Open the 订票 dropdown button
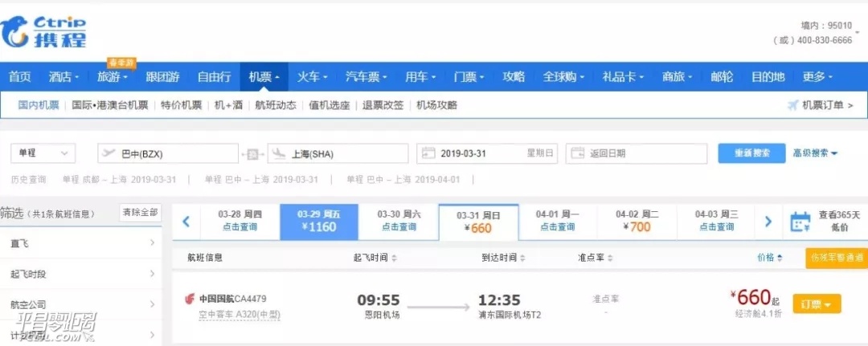The height and width of the screenshot is (346, 868). tap(817, 304)
